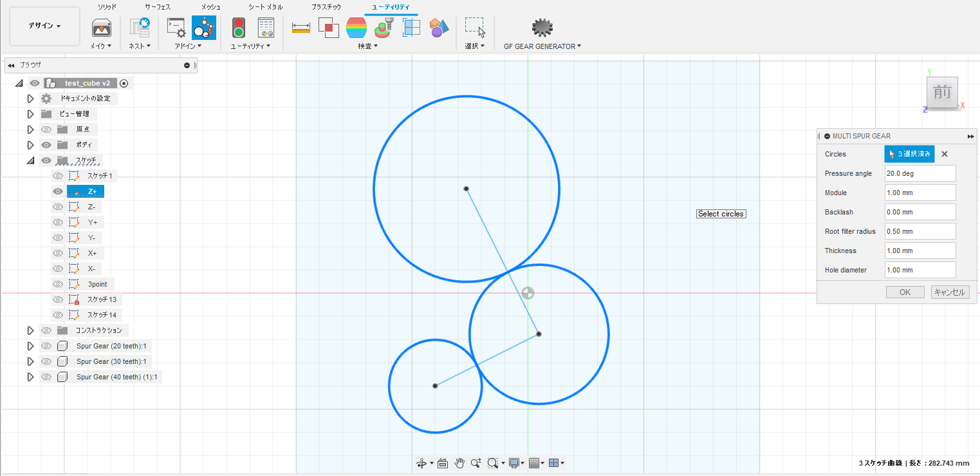The width and height of the screenshot is (980, 476).
Task: Click the Measure ruler tool icon
Action: pyautogui.click(x=300, y=28)
